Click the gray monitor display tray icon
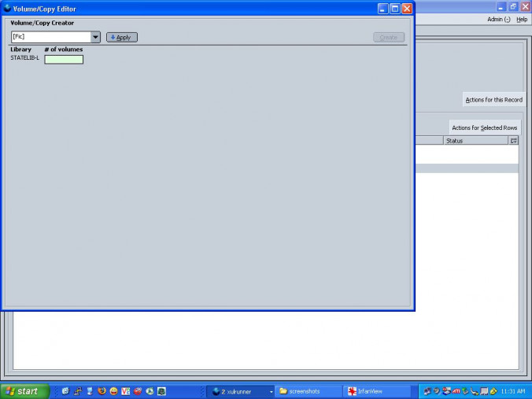The width and height of the screenshot is (532, 399). tap(484, 391)
